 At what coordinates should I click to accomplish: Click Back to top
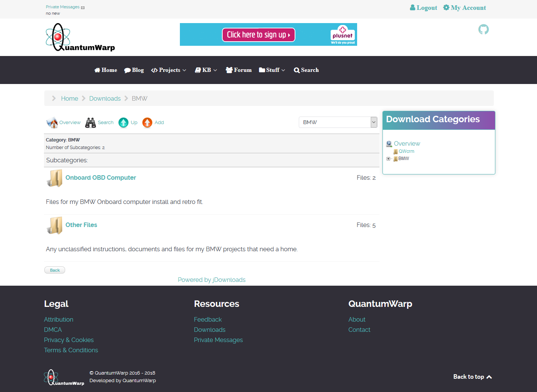click(472, 377)
